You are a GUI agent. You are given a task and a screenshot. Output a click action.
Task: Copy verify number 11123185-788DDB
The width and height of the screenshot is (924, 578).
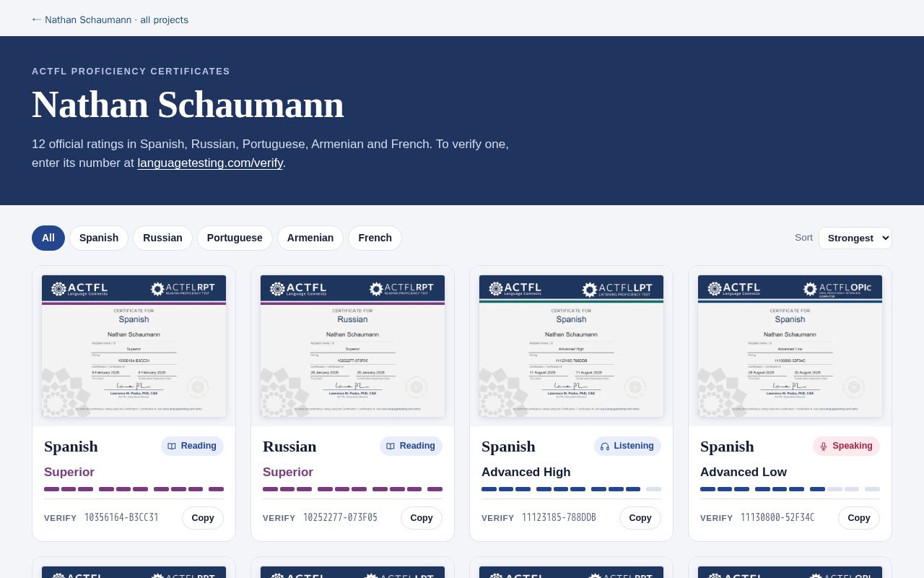point(640,518)
